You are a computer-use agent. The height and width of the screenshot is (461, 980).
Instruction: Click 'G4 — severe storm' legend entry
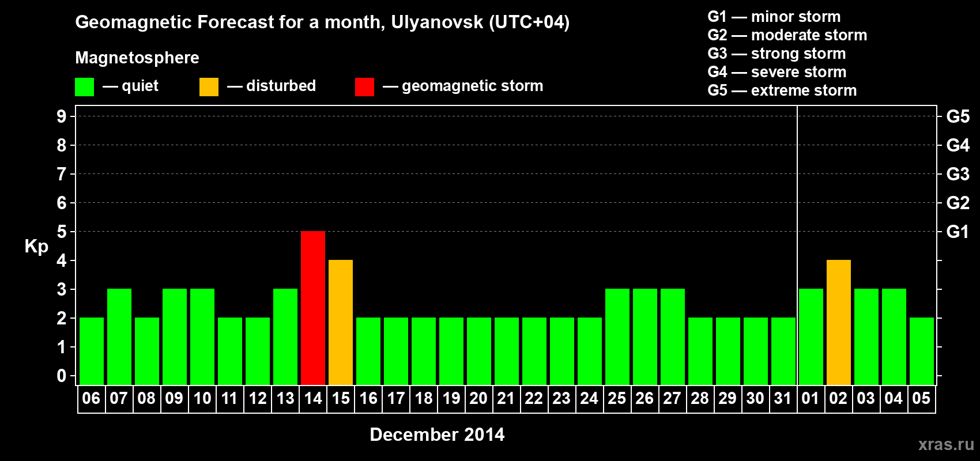[x=777, y=72]
